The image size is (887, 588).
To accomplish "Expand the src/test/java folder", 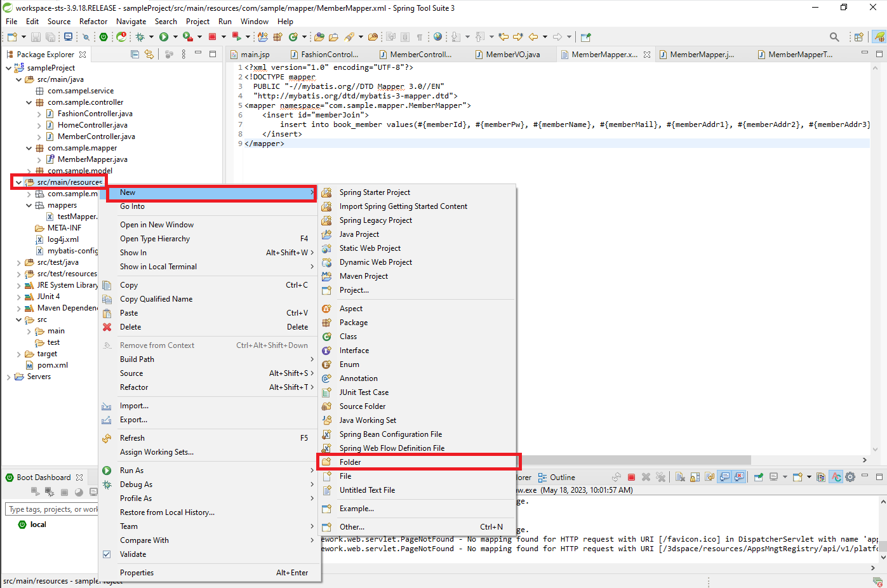I will [18, 262].
